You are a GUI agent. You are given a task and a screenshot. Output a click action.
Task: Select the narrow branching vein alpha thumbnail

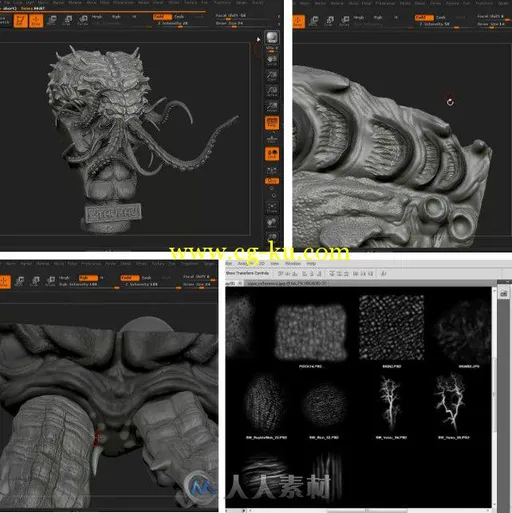[x=390, y=402]
